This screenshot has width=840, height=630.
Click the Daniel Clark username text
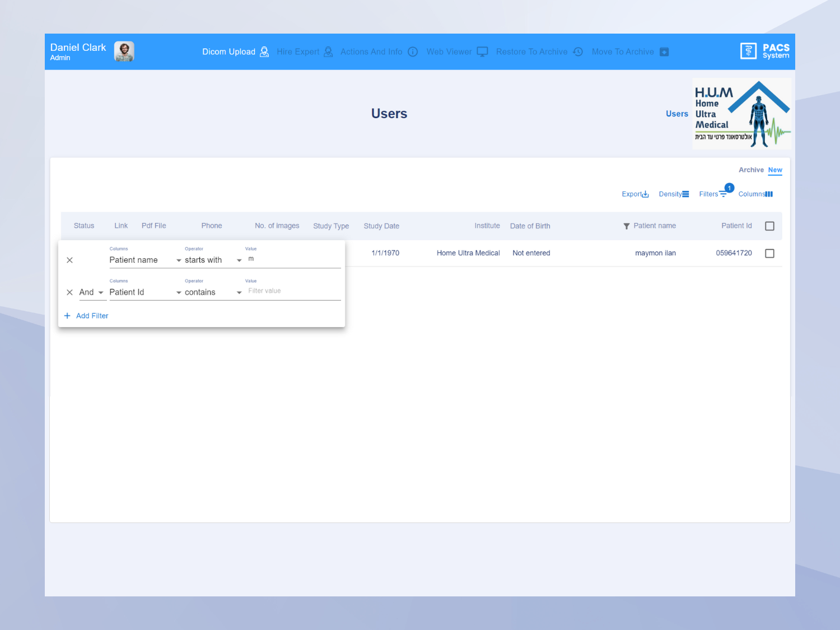pos(78,48)
